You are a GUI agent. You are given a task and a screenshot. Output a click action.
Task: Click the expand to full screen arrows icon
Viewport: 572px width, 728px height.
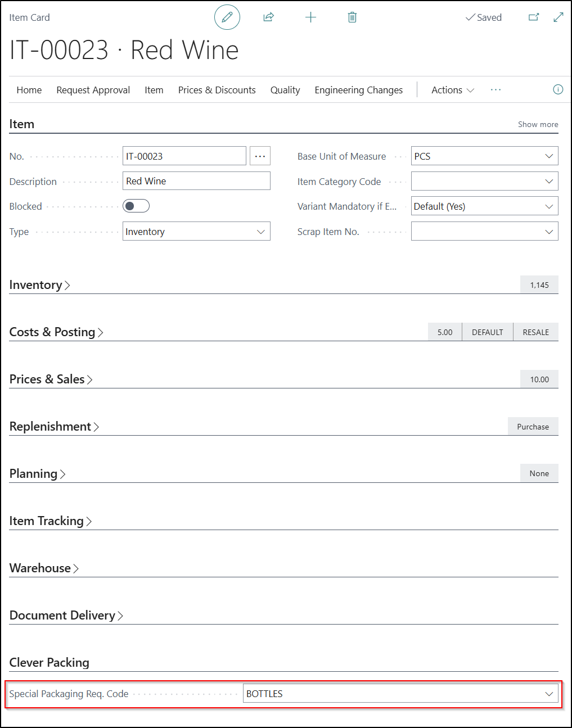558,17
